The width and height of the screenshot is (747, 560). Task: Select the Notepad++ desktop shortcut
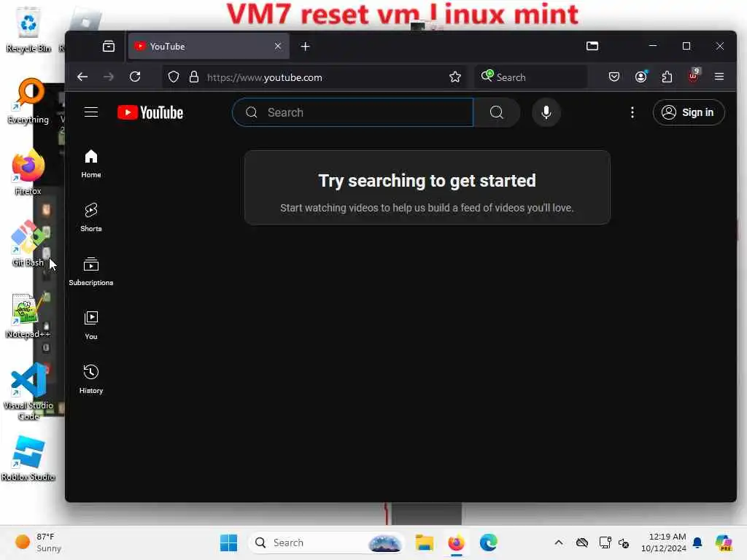coord(28,316)
